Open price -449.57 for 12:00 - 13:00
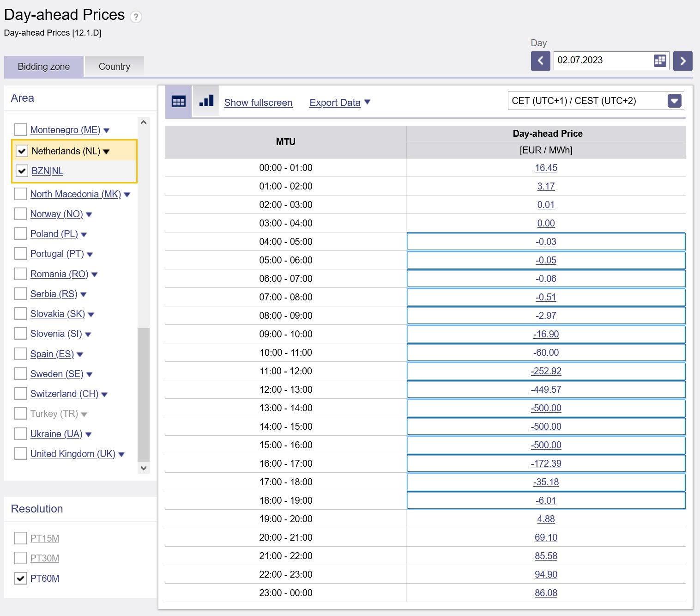The height and width of the screenshot is (616, 700). [546, 390]
